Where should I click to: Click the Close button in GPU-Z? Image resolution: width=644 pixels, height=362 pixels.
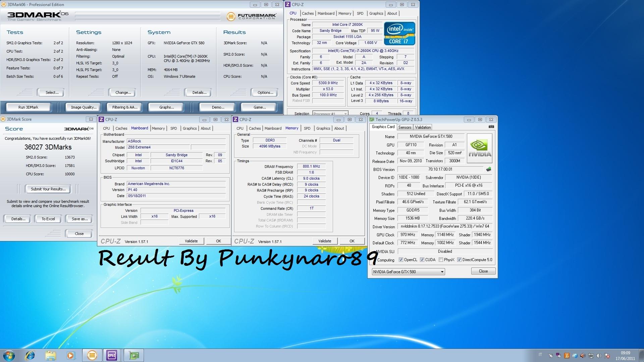tap(483, 271)
